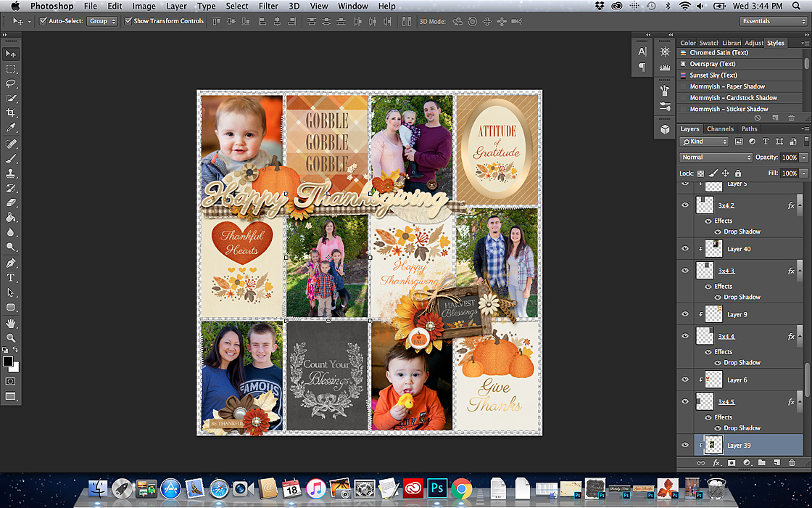Select the Brush tool

pyautogui.click(x=10, y=159)
